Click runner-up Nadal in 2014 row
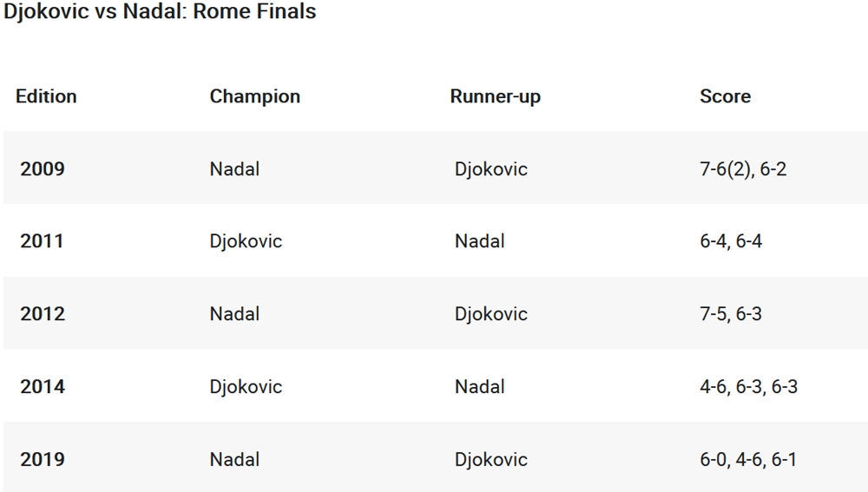This screenshot has height=492, width=868. 479,386
